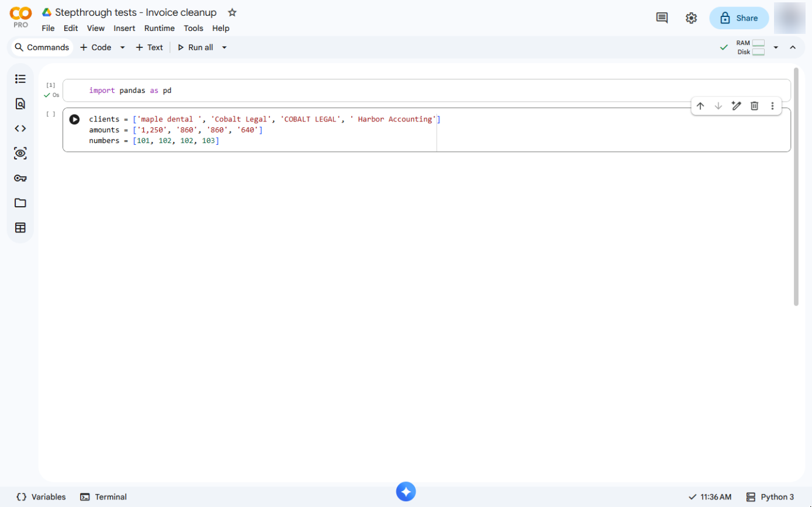Open the Insert menu
Viewport: 812px width, 507px height.
click(x=125, y=28)
